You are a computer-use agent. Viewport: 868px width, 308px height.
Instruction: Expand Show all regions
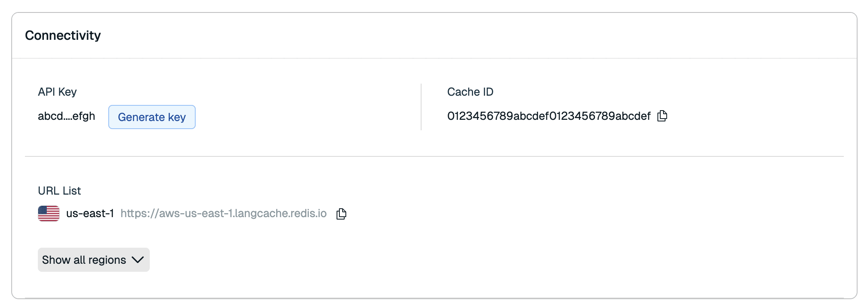click(93, 260)
